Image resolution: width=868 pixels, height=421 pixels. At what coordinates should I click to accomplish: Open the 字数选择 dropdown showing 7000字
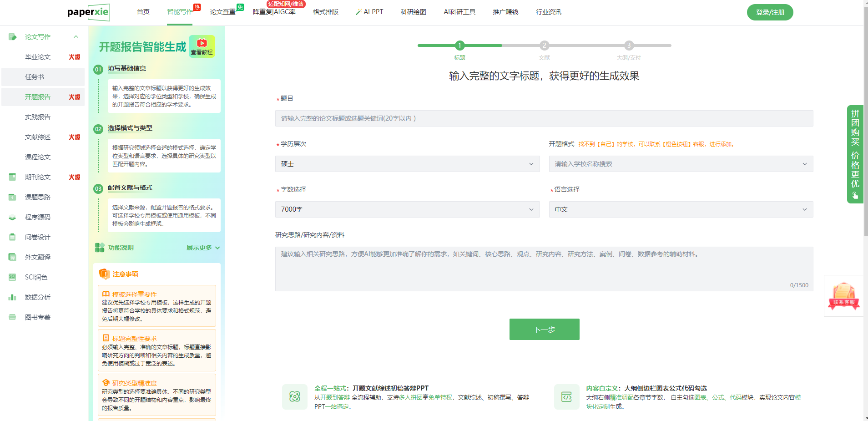(x=407, y=209)
